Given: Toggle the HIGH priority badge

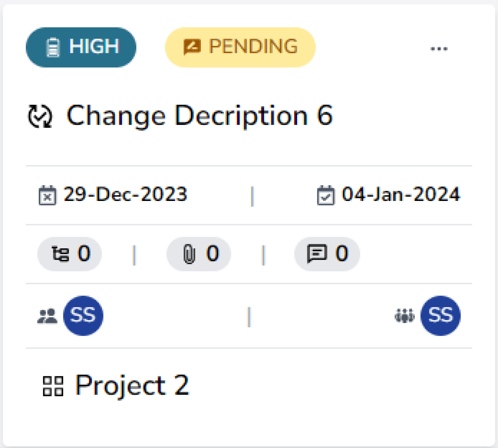Looking at the screenshot, I should (81, 47).
